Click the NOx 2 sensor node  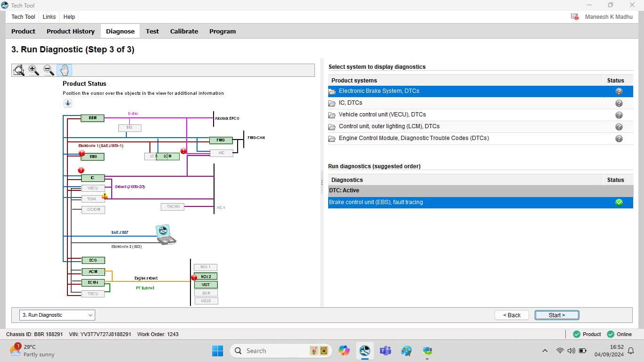tap(206, 276)
